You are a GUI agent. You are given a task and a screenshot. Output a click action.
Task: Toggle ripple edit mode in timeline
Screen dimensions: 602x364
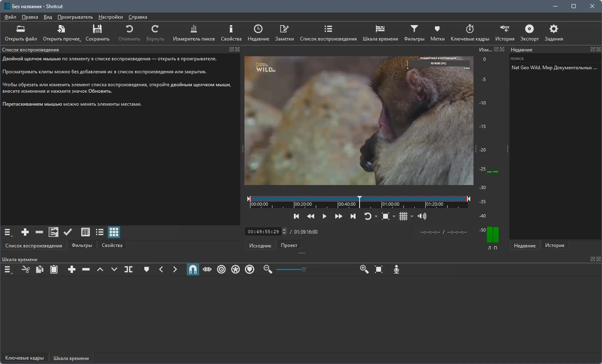tap(221, 269)
